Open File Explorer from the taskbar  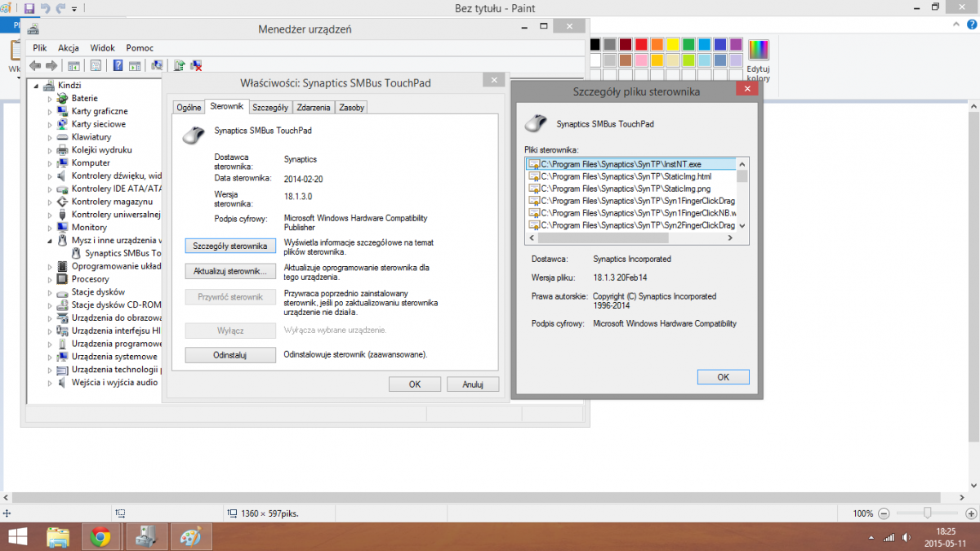(x=58, y=537)
